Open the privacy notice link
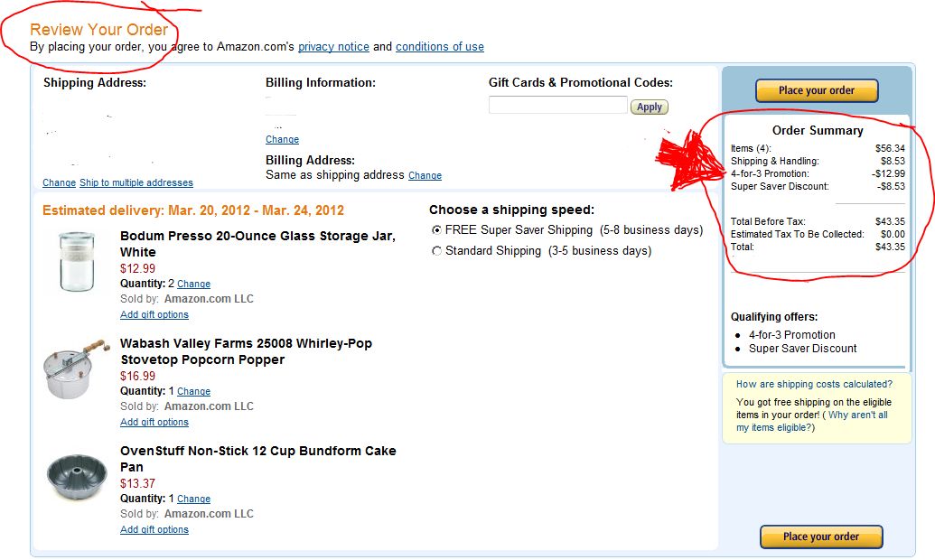935x560 pixels. click(333, 47)
